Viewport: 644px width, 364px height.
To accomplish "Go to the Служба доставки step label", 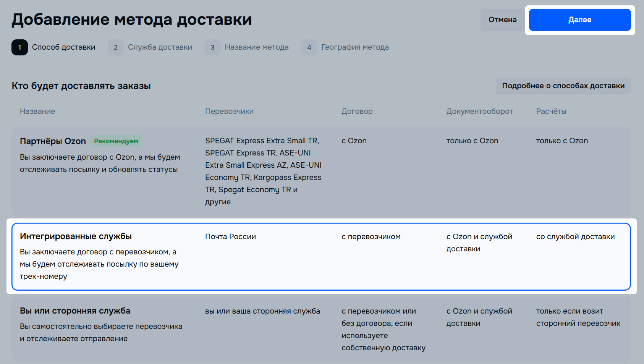I will 160,47.
